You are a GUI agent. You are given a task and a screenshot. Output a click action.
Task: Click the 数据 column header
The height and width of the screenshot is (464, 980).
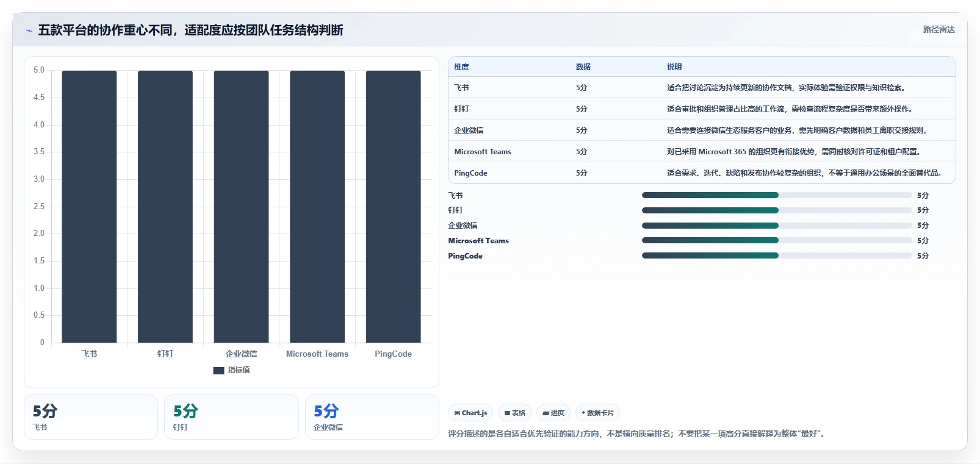pos(583,67)
